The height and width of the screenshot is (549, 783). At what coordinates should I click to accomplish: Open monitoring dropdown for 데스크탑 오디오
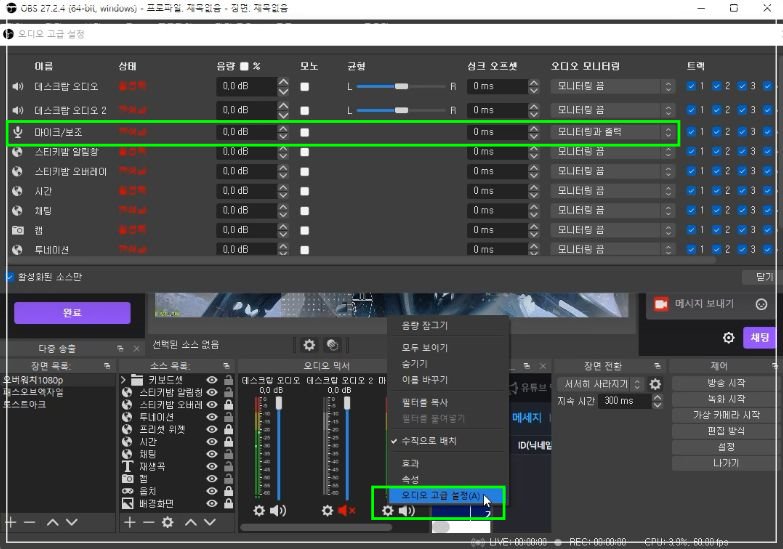613,86
